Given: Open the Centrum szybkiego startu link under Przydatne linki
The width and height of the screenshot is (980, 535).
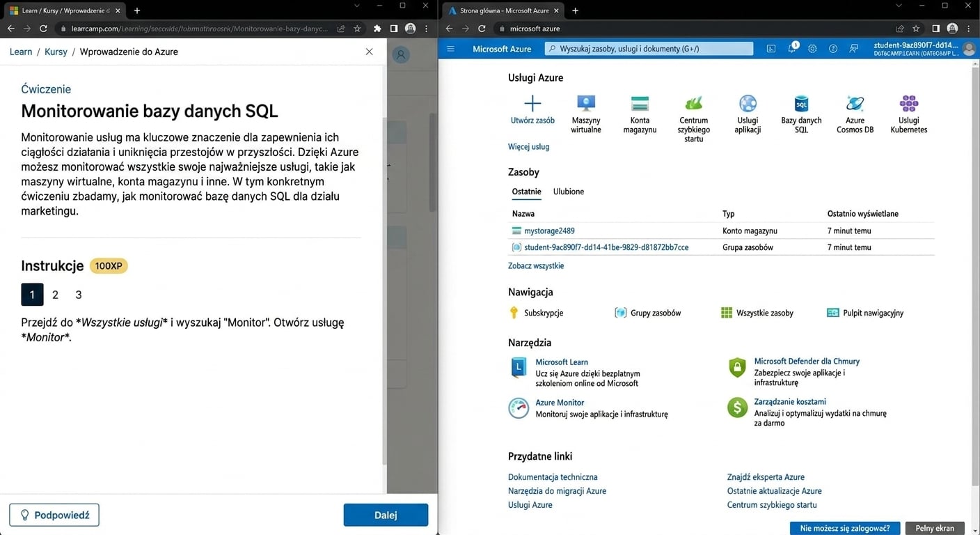Looking at the screenshot, I should 772,505.
